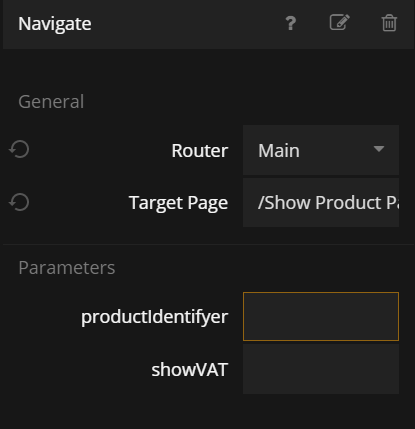This screenshot has width=415, height=429.
Task: Click into the showVAT parameter field
Action: 321,369
